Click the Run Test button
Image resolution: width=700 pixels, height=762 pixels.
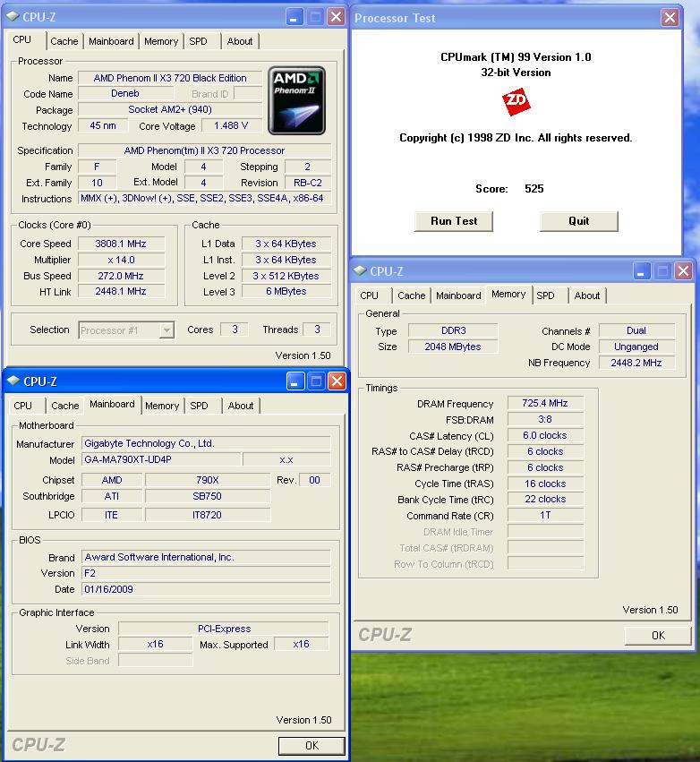click(x=454, y=221)
